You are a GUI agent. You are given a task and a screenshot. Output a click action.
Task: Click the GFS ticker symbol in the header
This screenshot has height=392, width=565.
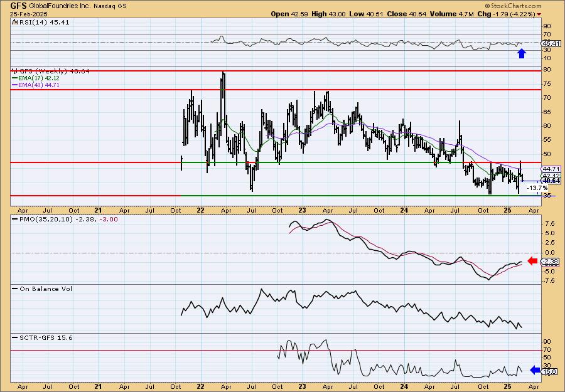pos(19,6)
